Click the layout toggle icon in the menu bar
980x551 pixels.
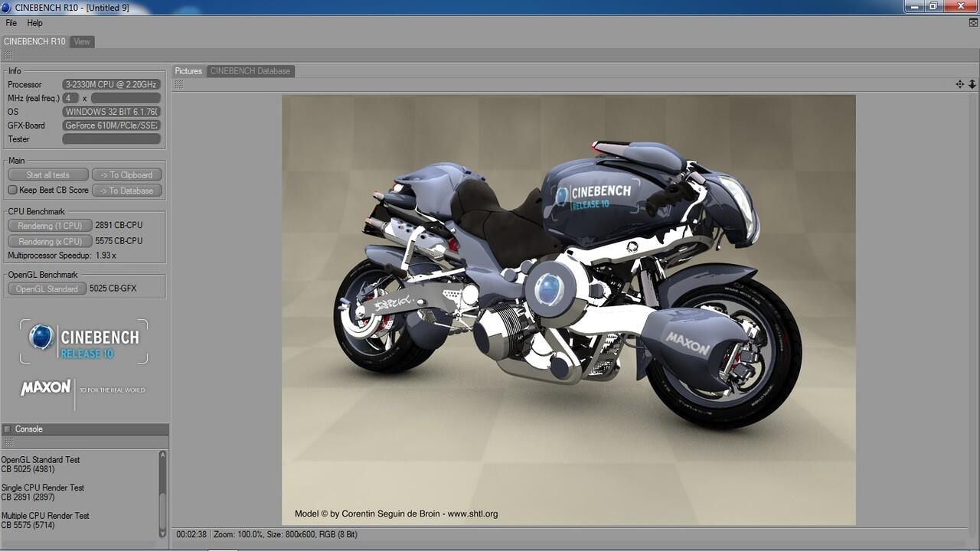pyautogui.click(x=972, y=24)
